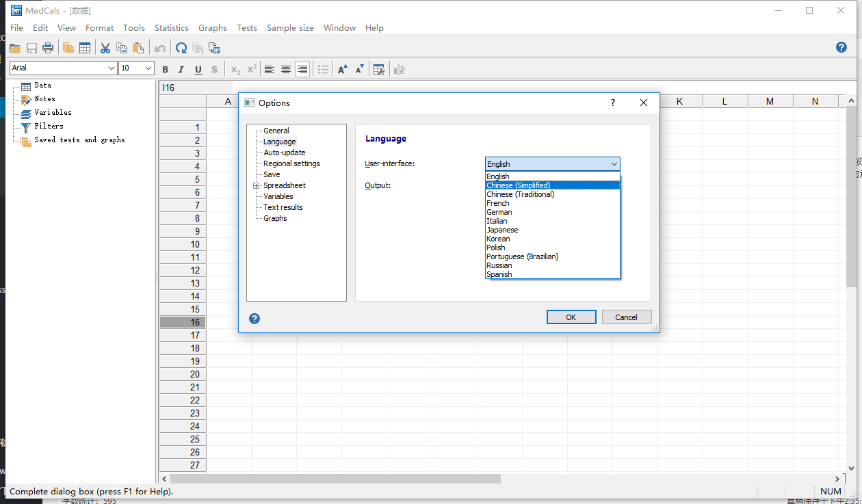Open the Graphs menu

tap(213, 28)
